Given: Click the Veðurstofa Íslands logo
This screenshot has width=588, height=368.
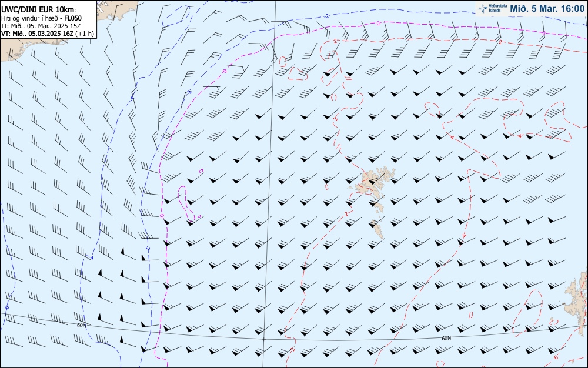Looking at the screenshot, I should coord(493,8).
